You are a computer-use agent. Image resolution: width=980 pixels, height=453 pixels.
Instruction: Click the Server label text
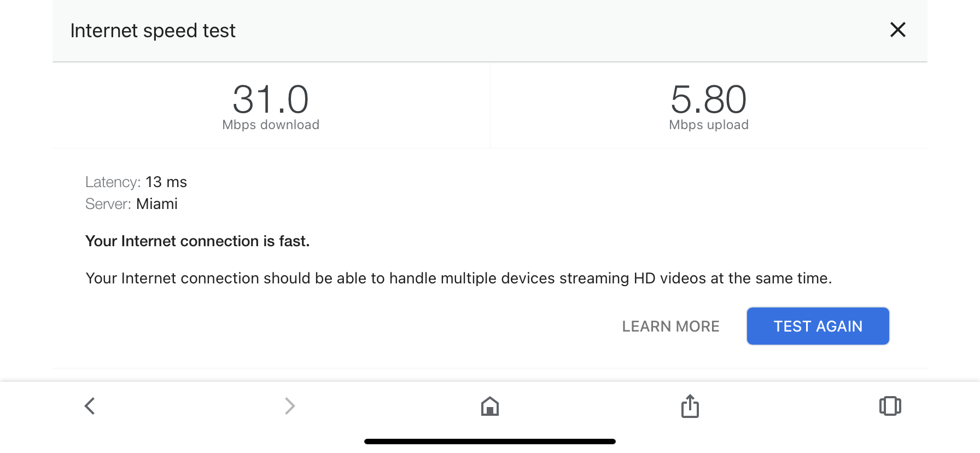108,204
